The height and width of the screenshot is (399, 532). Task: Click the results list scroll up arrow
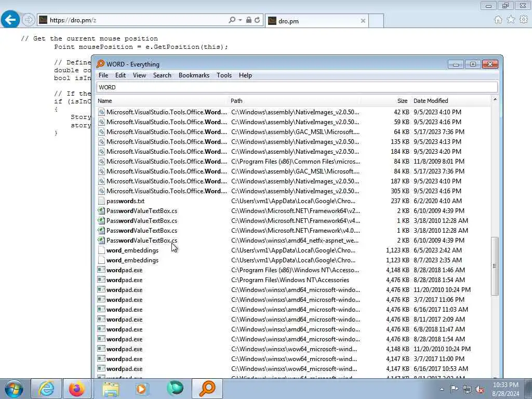(x=495, y=100)
